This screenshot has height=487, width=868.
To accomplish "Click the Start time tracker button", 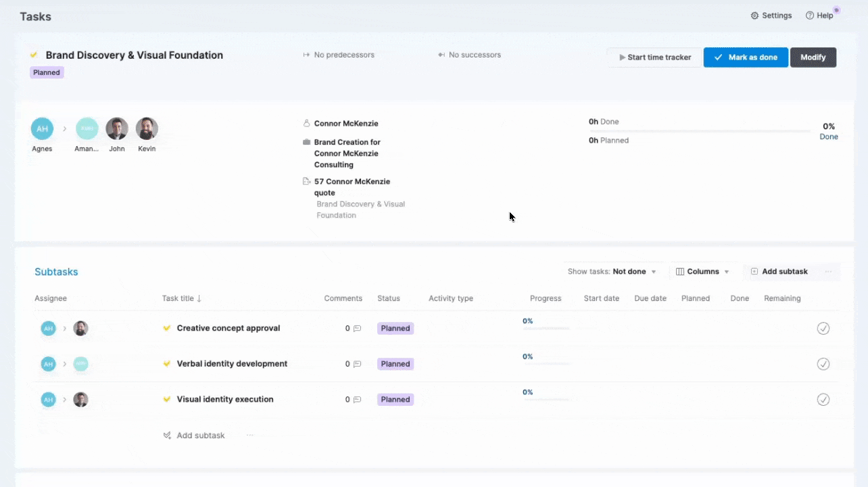I will click(654, 57).
